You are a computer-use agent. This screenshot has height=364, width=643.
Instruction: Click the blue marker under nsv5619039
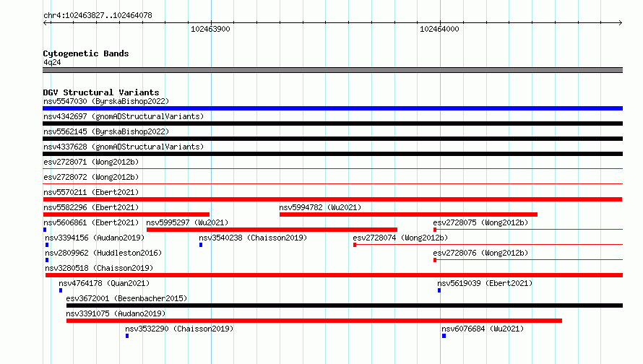(439, 290)
